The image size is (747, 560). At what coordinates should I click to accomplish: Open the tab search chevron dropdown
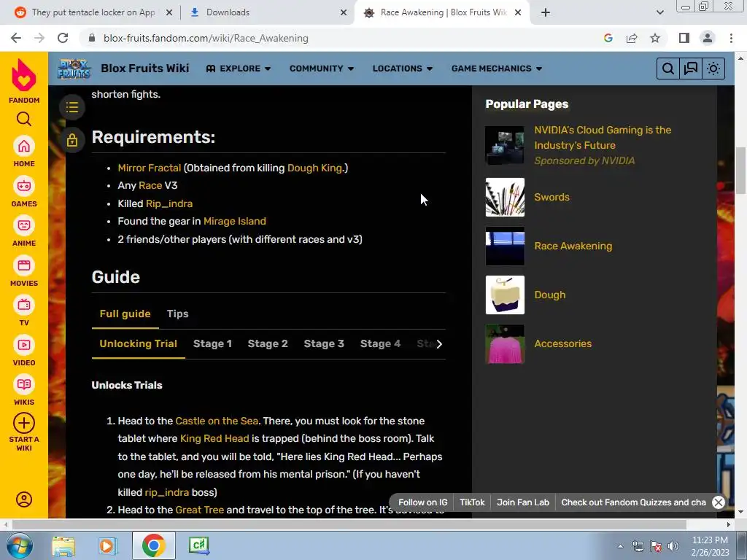[x=659, y=12]
